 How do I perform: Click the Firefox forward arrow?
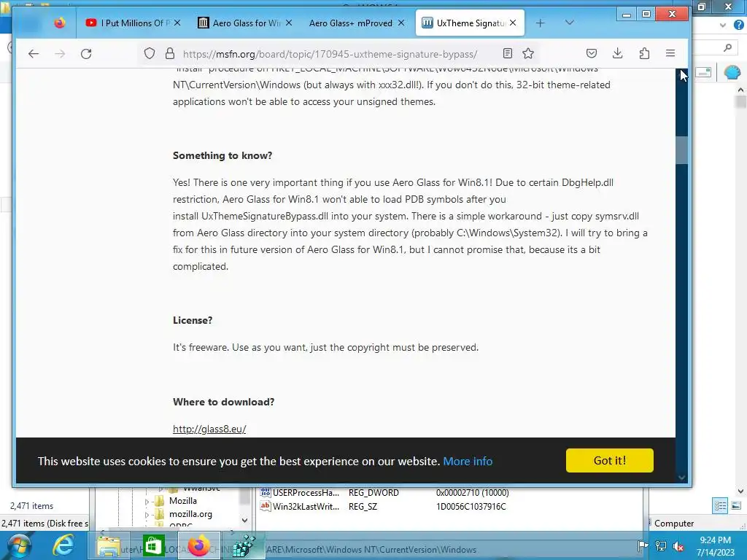point(60,54)
